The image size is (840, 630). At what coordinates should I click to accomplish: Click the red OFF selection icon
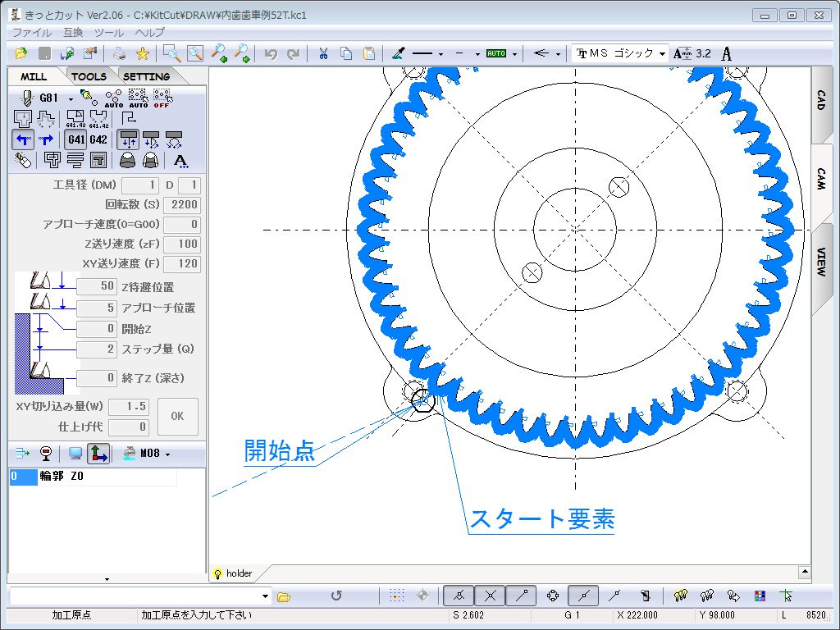tap(162, 98)
